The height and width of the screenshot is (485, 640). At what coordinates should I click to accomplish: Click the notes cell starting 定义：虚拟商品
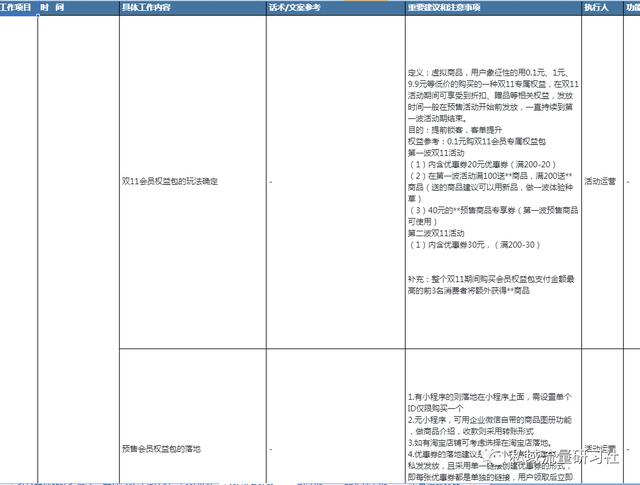tap(493, 182)
